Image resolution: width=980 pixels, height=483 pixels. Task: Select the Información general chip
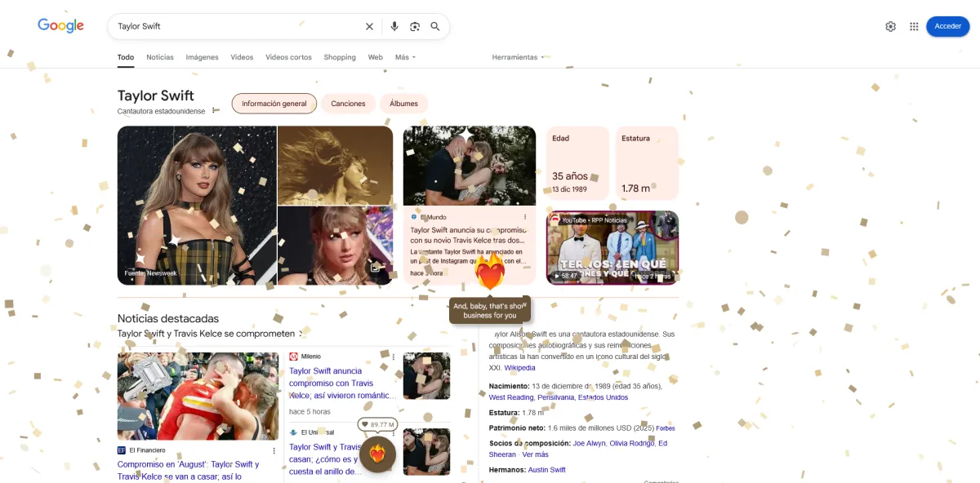click(x=274, y=104)
